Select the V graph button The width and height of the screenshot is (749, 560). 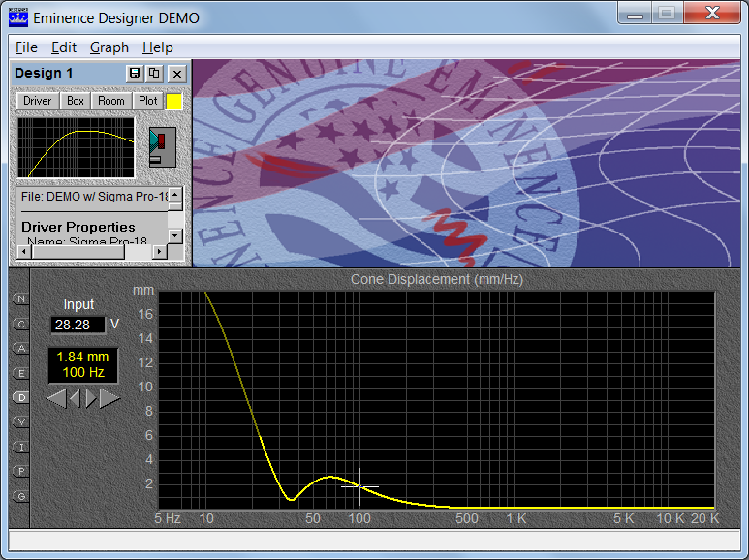pyautogui.click(x=21, y=421)
